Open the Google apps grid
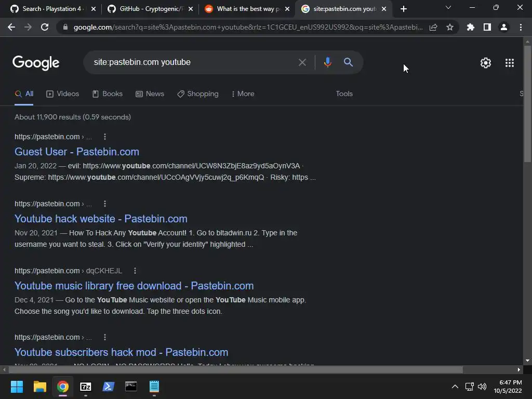 tap(509, 63)
